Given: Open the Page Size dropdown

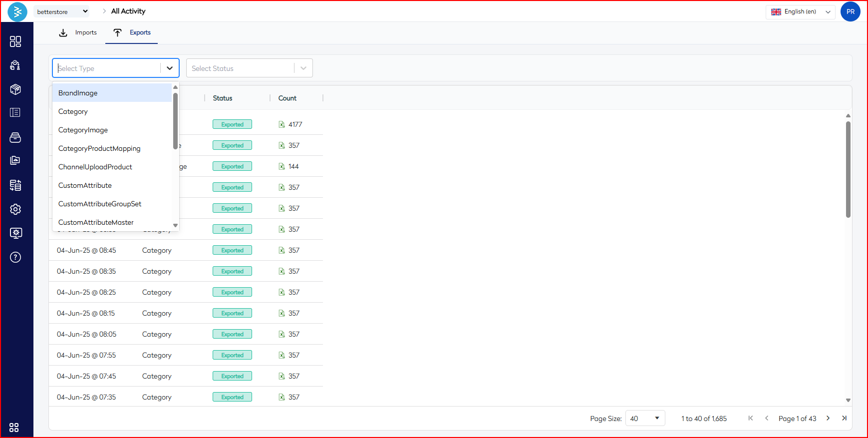Looking at the screenshot, I should 645,419.
